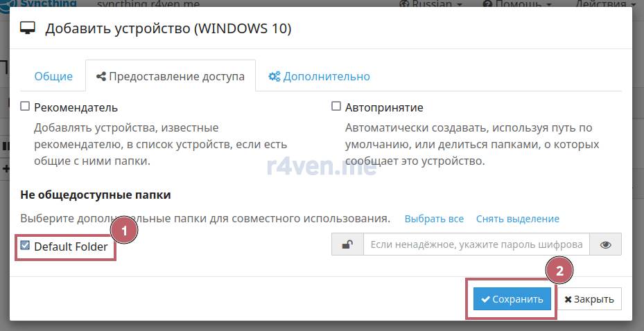Click the unlocked padlock encryption icon

pos(347,244)
